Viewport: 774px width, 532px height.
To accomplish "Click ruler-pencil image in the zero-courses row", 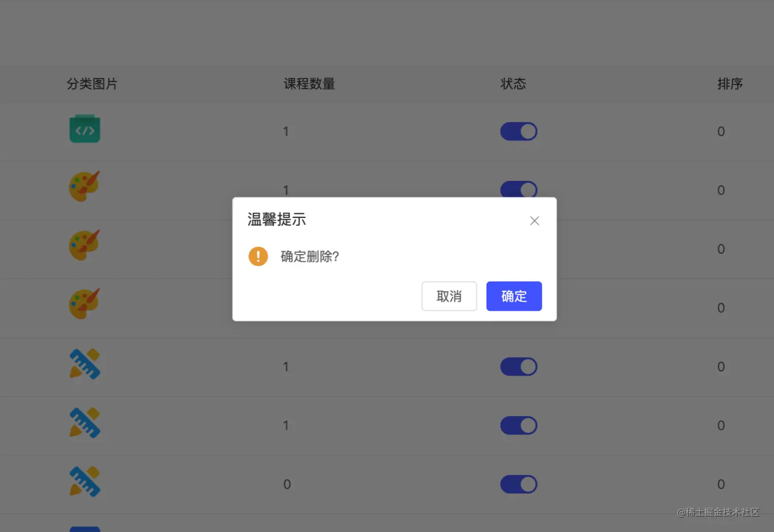I will coord(85,481).
